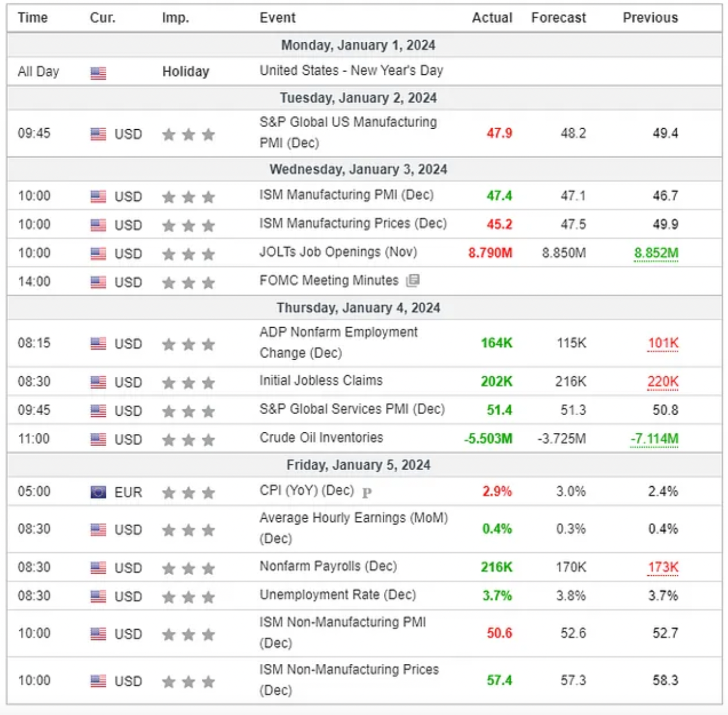Screen dimensions: 728x715
Task: Open the S&P Global US Manufacturing PMI event
Action: click(348, 133)
